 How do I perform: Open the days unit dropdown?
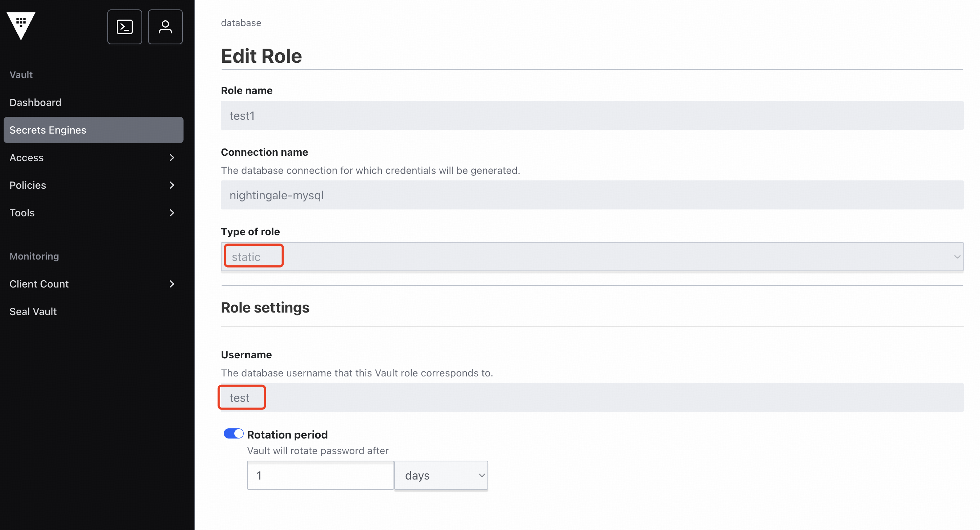click(x=441, y=476)
